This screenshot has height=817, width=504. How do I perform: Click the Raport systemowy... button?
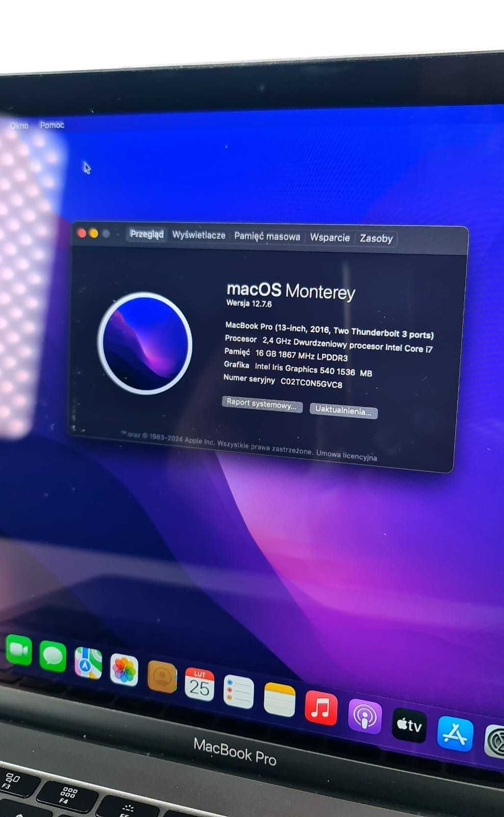coord(262,404)
